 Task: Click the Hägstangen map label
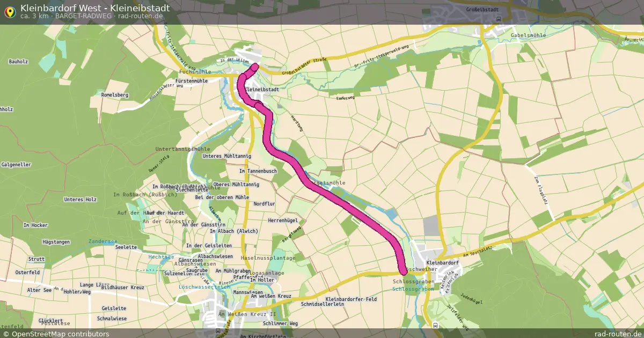[56, 243]
